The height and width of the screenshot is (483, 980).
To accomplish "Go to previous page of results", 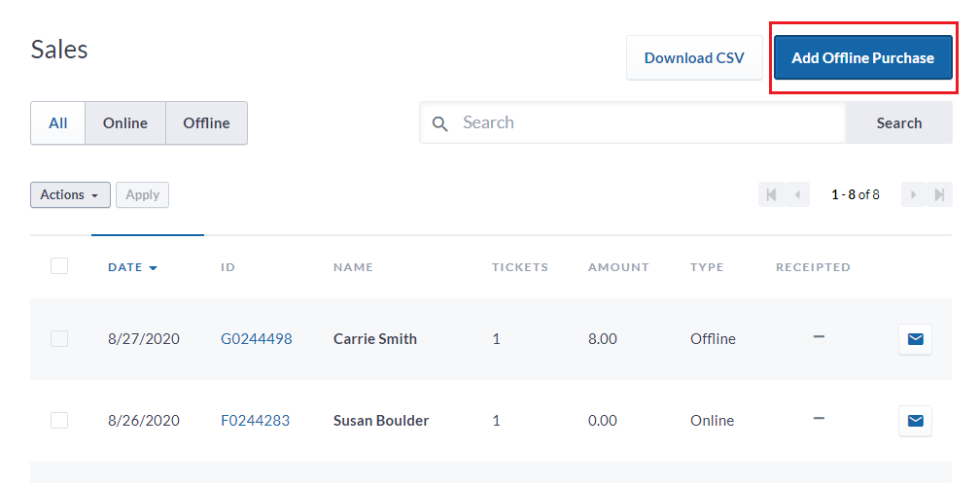I will click(797, 195).
